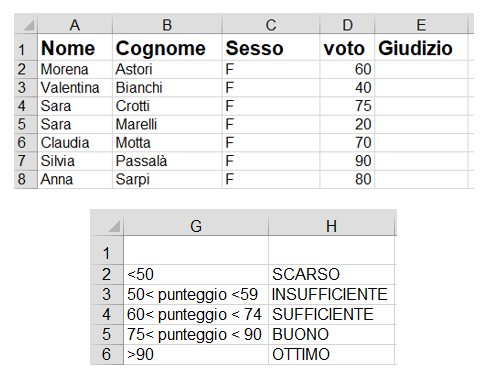Select column E header
The height and width of the screenshot is (380, 493).
click(x=421, y=24)
